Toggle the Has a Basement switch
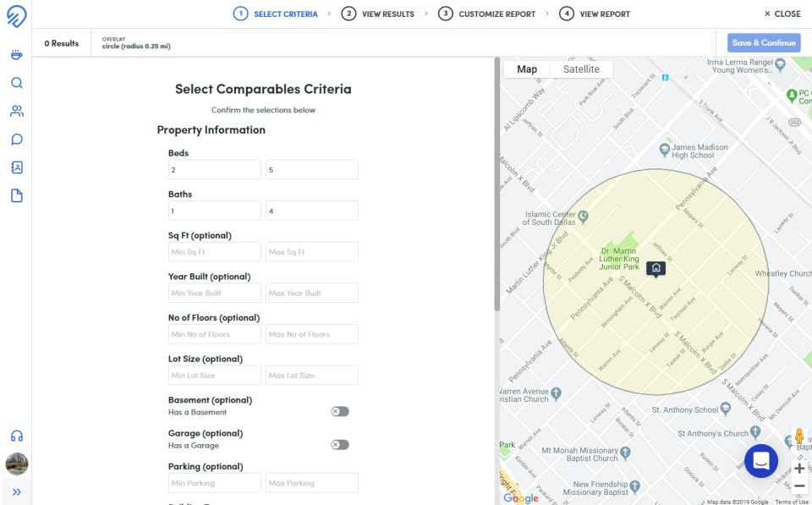812x505 pixels. (340, 412)
